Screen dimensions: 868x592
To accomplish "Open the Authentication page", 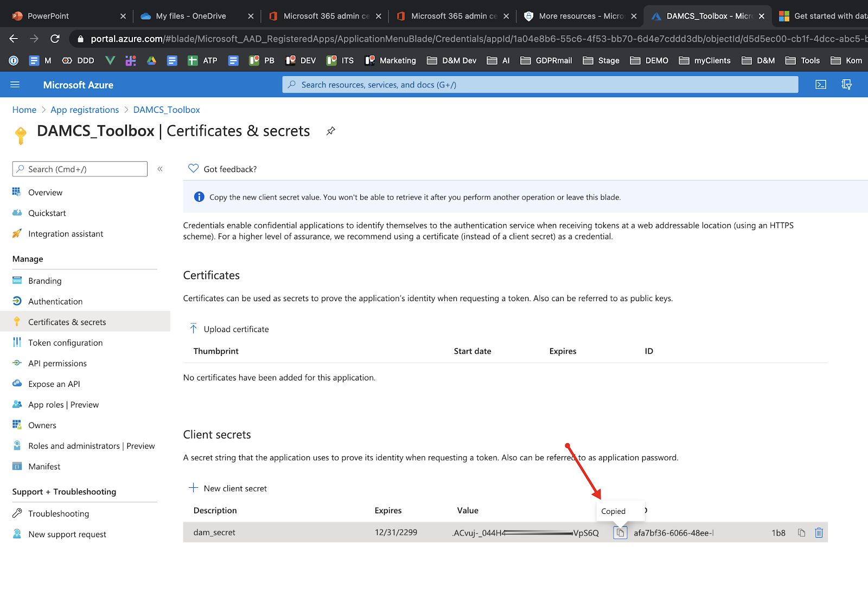I will coord(55,302).
